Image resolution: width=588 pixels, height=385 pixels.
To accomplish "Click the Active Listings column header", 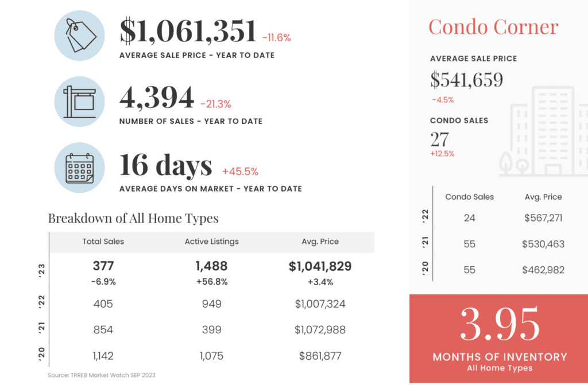I will coord(211,242).
